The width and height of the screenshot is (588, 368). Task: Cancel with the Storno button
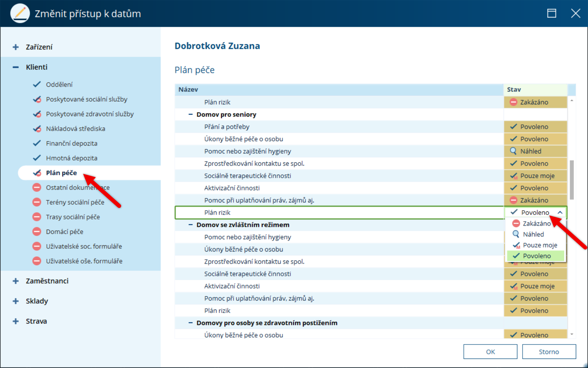549,352
